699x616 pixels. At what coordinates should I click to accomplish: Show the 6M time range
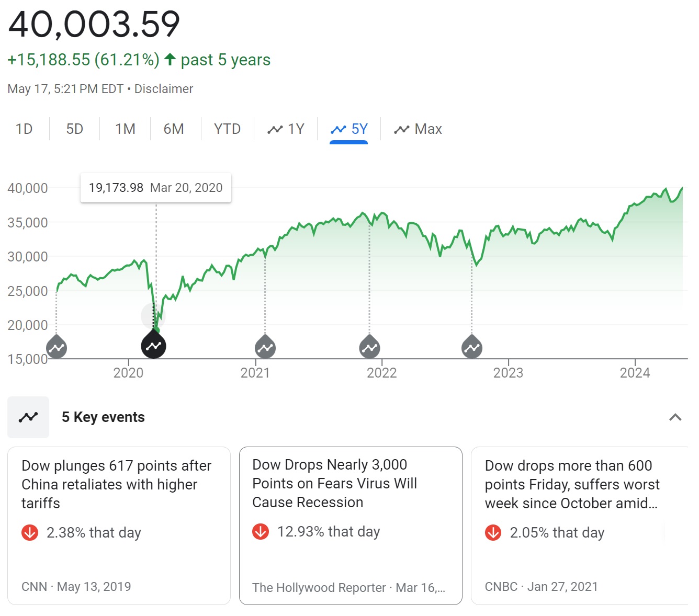174,129
